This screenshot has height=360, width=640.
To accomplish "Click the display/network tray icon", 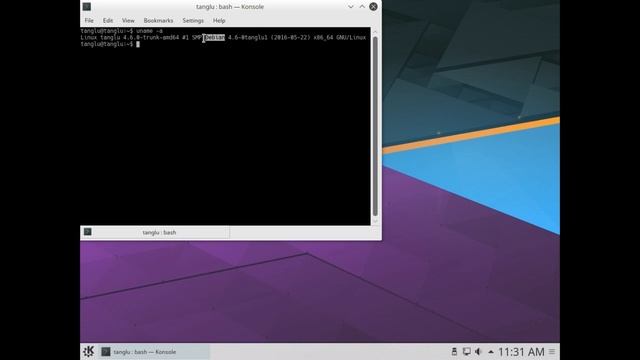I will coord(467,351).
